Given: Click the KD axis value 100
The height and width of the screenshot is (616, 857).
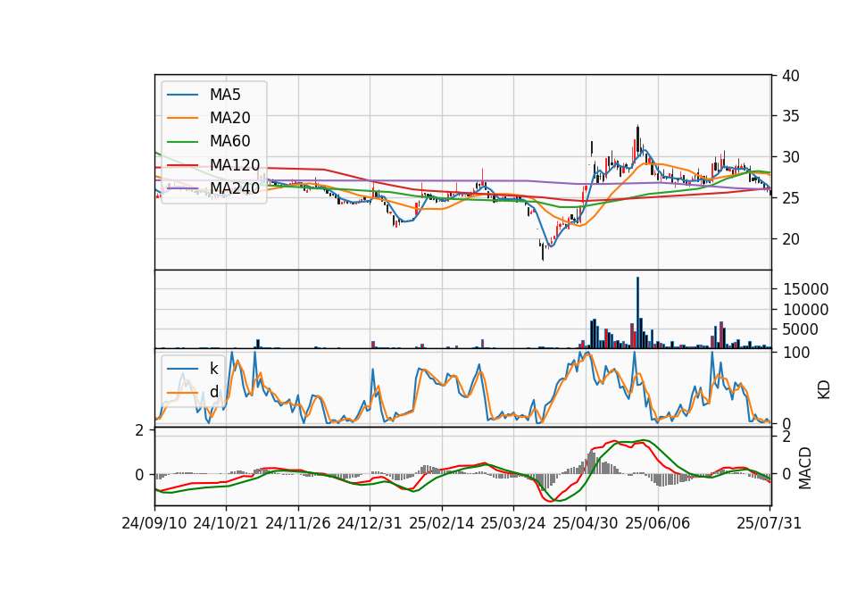Looking at the screenshot, I should tap(796, 353).
